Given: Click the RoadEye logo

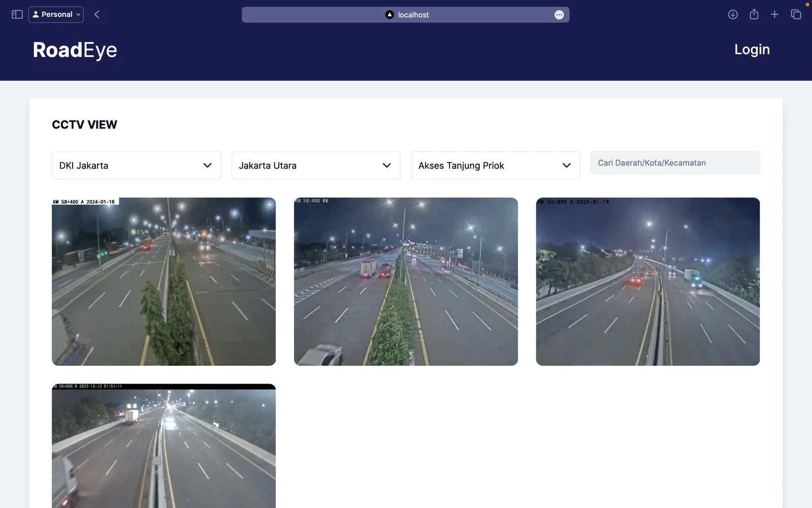Looking at the screenshot, I should tap(75, 50).
